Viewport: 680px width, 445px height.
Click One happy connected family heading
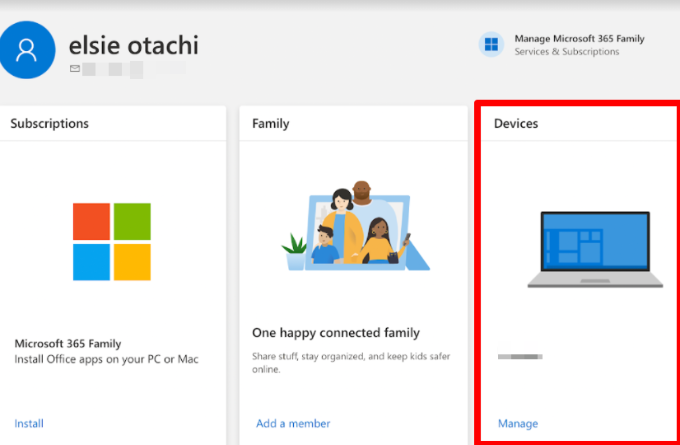[338, 332]
